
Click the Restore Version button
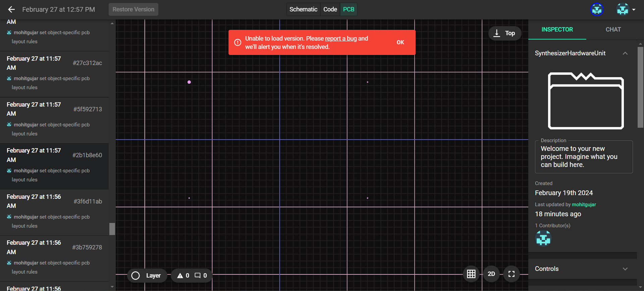133,9
